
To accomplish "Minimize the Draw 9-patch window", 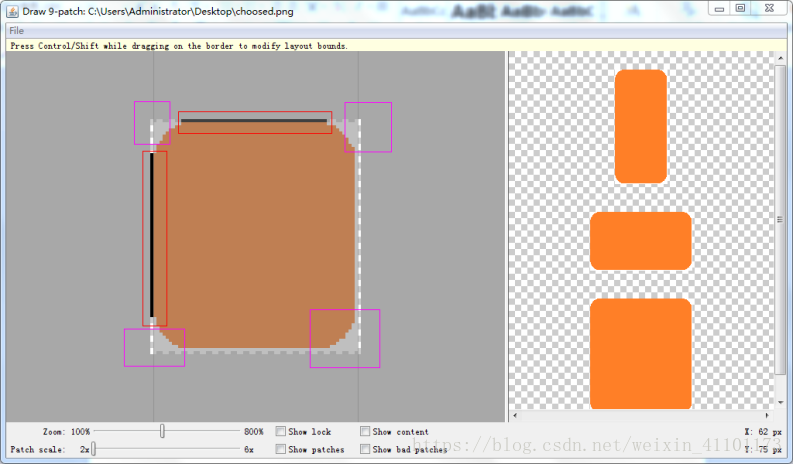I will click(719, 9).
